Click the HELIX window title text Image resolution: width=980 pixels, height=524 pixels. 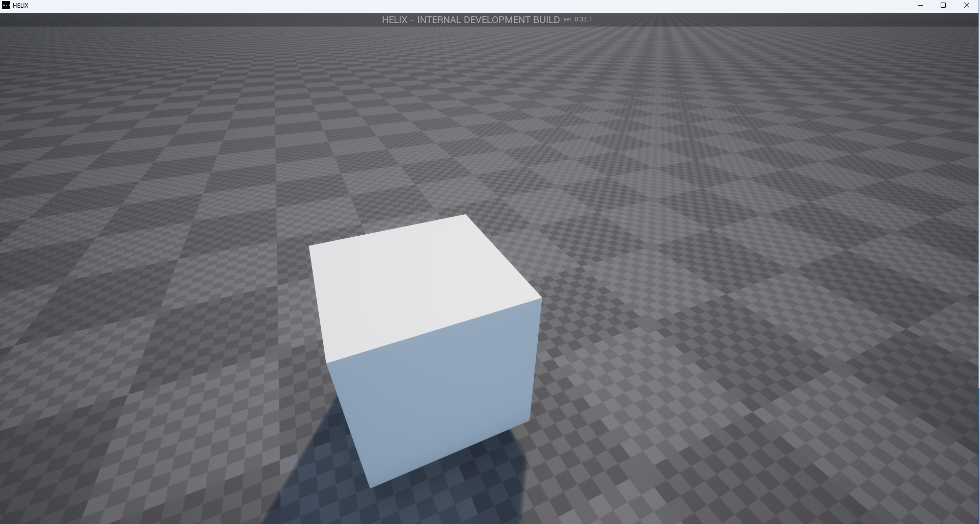21,6
